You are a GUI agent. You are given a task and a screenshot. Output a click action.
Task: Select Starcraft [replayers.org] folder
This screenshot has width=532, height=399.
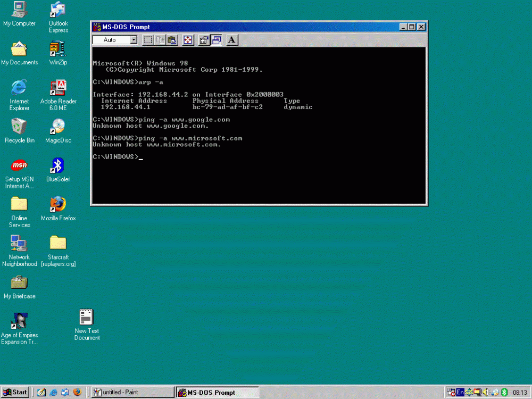tap(58, 251)
